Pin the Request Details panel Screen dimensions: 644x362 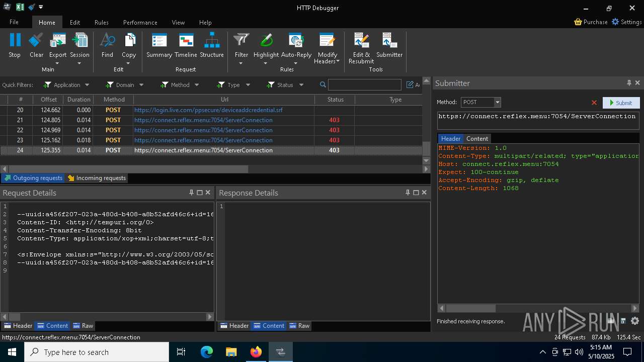click(x=191, y=193)
